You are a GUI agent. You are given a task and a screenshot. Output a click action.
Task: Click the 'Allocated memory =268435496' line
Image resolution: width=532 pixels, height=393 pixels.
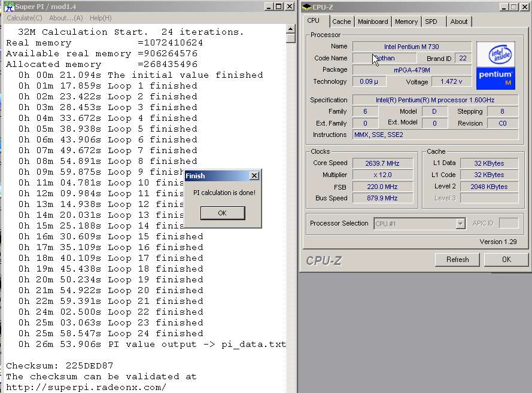point(102,64)
